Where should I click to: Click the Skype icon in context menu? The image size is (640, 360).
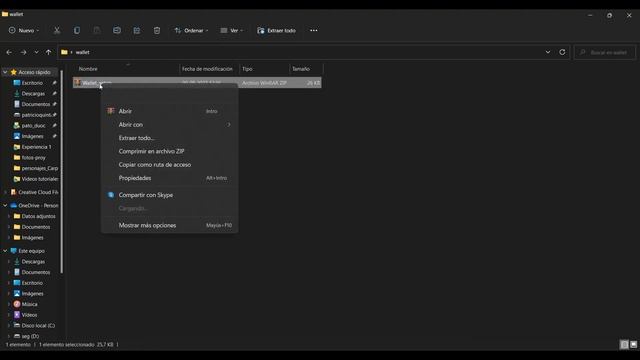coord(111,195)
